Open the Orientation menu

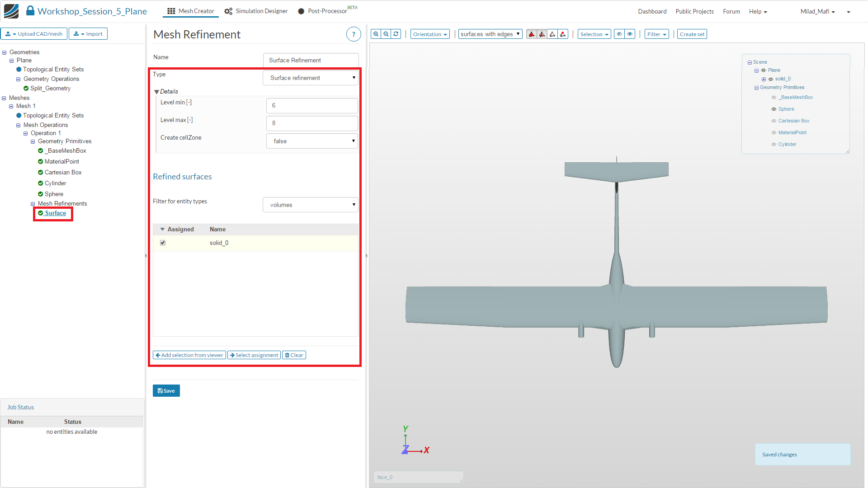[x=430, y=34]
